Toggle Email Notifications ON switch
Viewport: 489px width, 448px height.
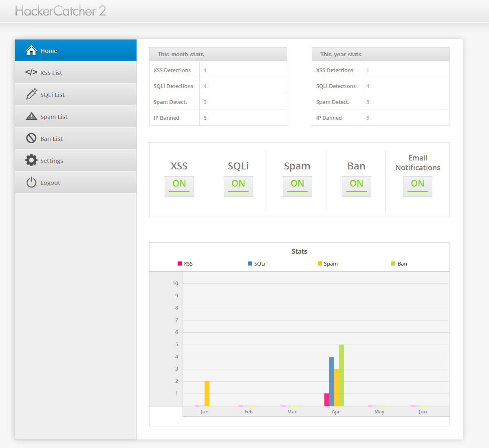418,186
